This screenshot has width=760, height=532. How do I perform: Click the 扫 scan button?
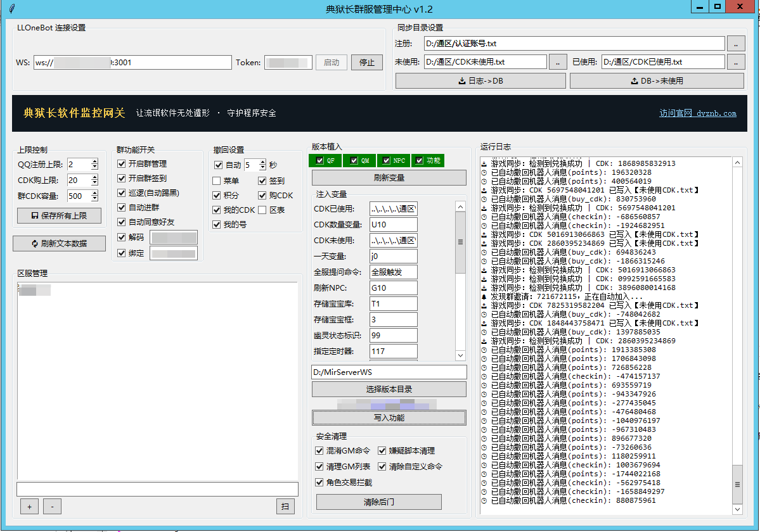[x=285, y=506]
